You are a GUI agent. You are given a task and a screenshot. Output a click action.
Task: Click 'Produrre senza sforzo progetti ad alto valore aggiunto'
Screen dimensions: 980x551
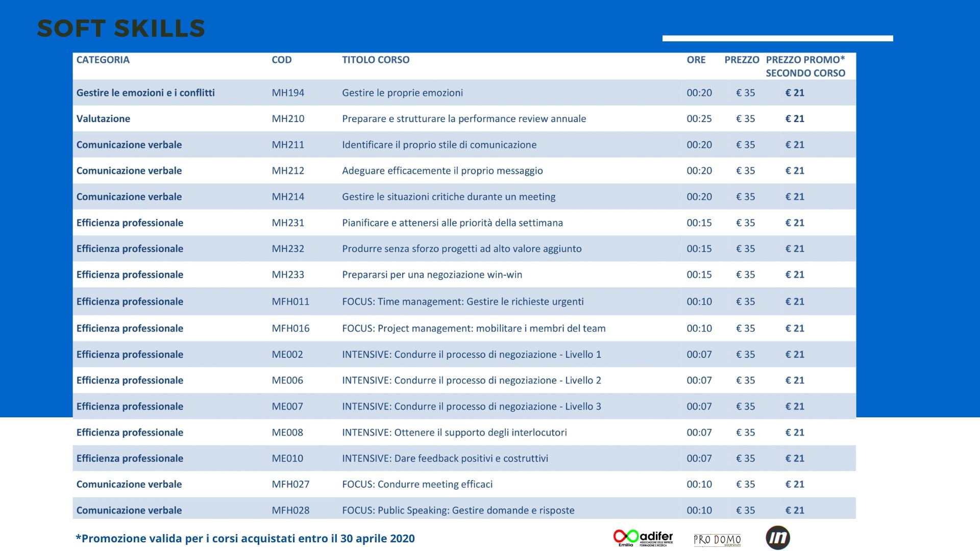(x=462, y=249)
